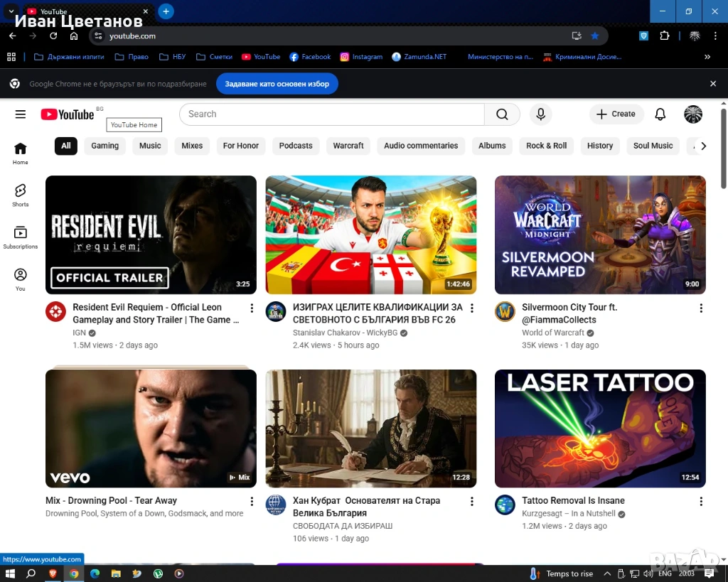
Task: Go to Shorts in the sidebar
Action: coord(20,194)
